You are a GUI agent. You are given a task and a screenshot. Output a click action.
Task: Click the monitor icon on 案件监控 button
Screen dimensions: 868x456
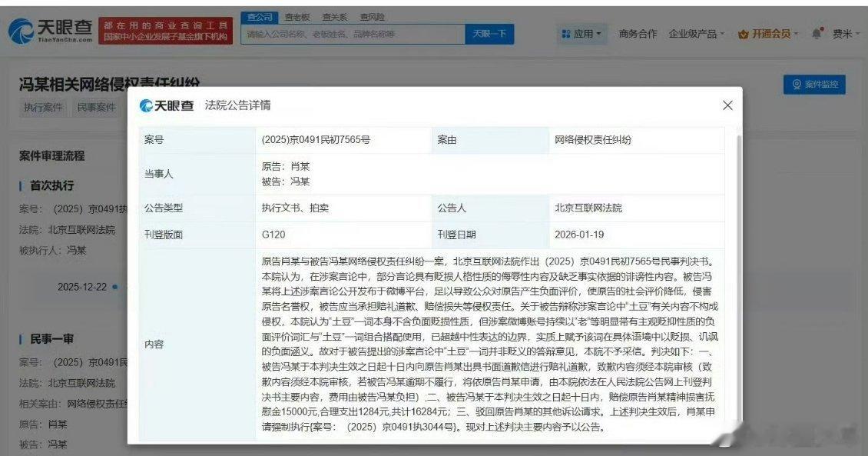click(x=797, y=84)
